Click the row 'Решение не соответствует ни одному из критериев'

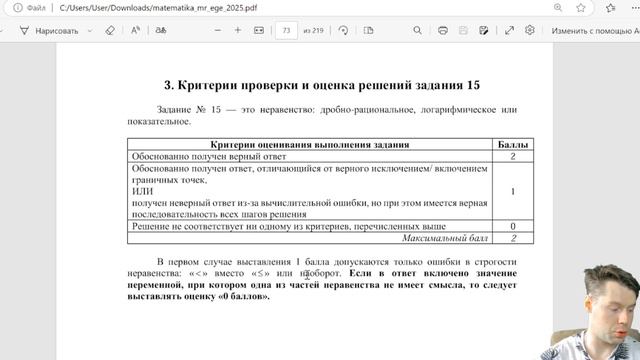pyautogui.click(x=310, y=226)
